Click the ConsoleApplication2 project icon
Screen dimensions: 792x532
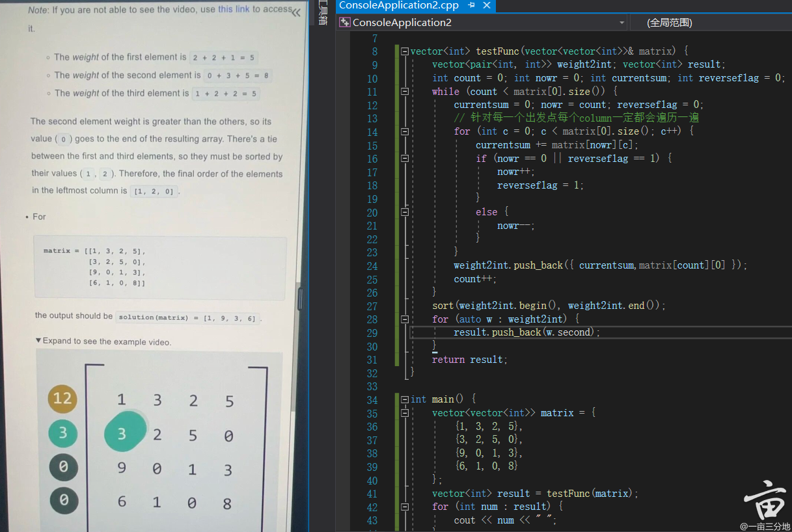click(345, 23)
